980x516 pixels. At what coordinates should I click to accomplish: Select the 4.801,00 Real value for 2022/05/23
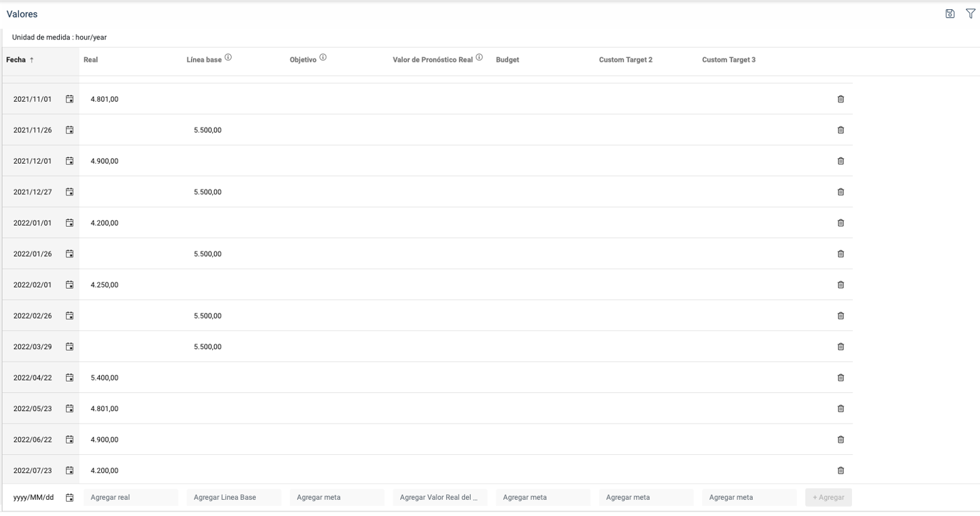pos(104,409)
